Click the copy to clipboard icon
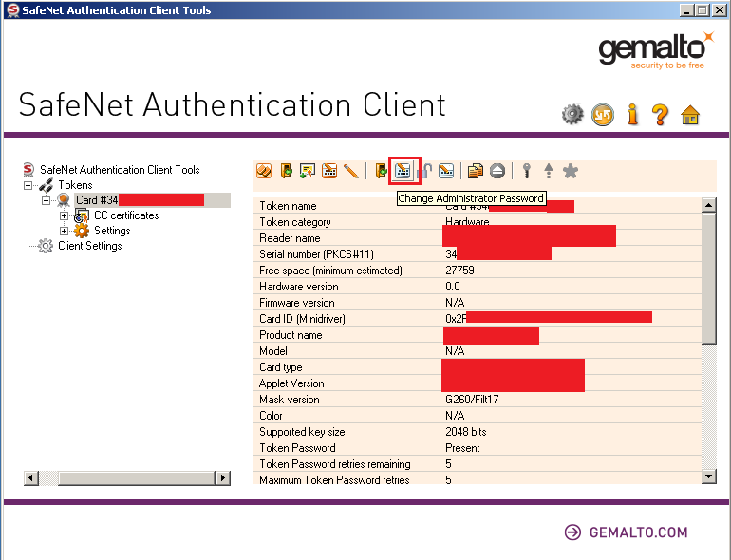This screenshot has height=560, width=731. tap(476, 171)
